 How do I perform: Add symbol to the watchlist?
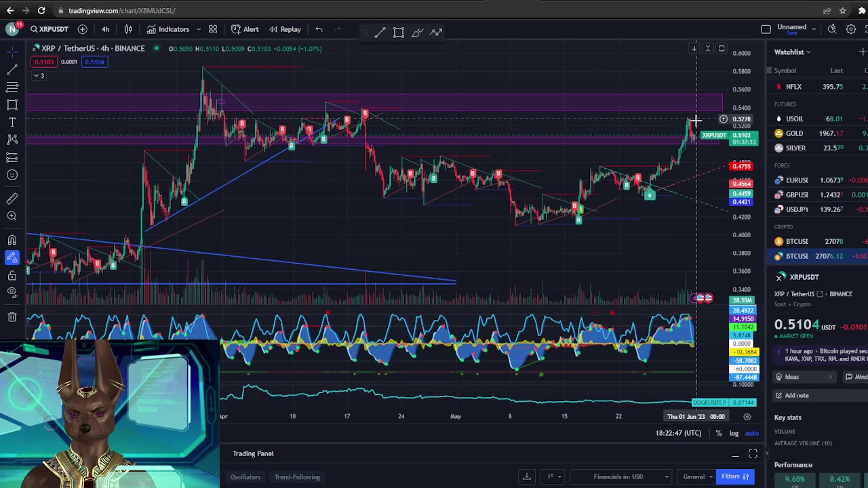click(863, 52)
